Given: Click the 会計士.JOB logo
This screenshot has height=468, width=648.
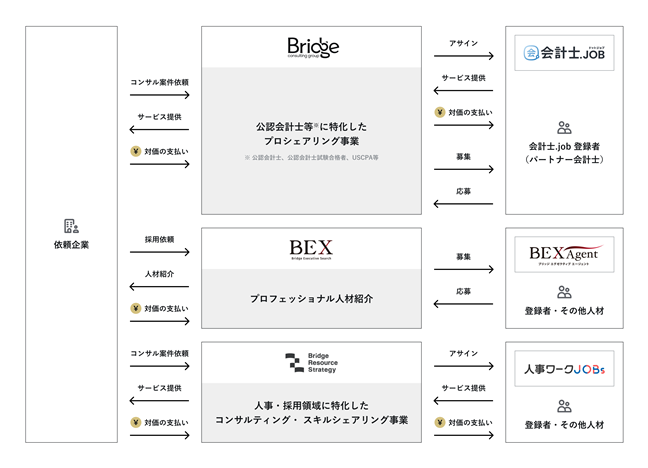Looking at the screenshot, I should pyautogui.click(x=564, y=53).
